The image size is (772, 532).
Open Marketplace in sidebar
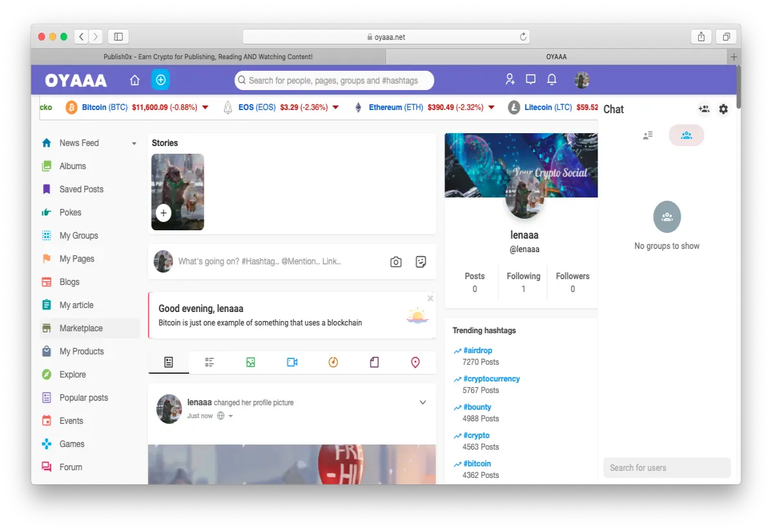89,328
